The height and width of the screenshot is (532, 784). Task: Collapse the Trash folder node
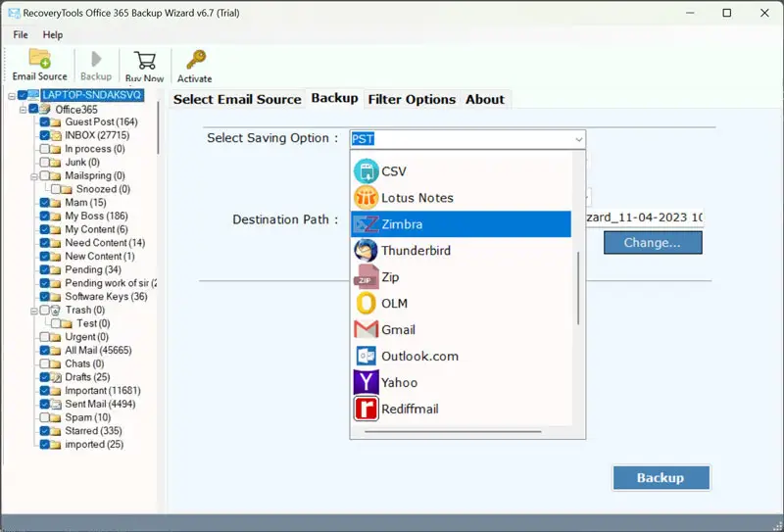[x=34, y=311]
